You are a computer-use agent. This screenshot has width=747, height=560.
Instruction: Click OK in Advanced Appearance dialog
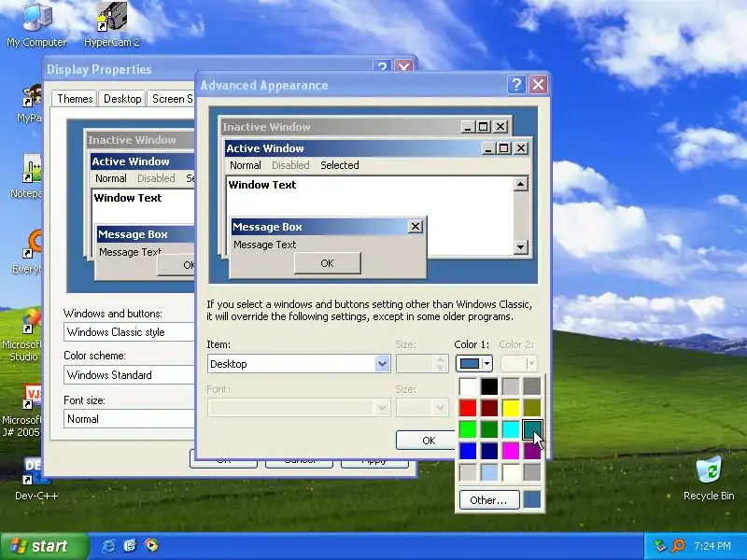pyautogui.click(x=426, y=441)
